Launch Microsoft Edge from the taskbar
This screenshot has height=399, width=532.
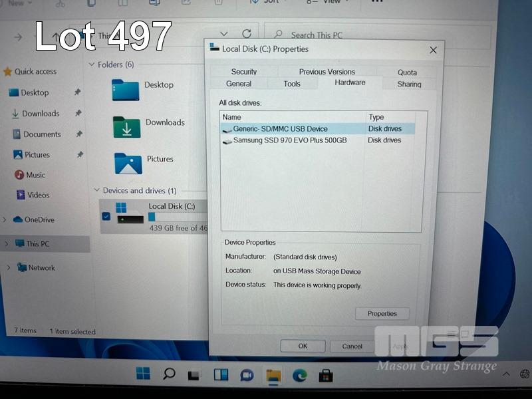tap(299, 376)
